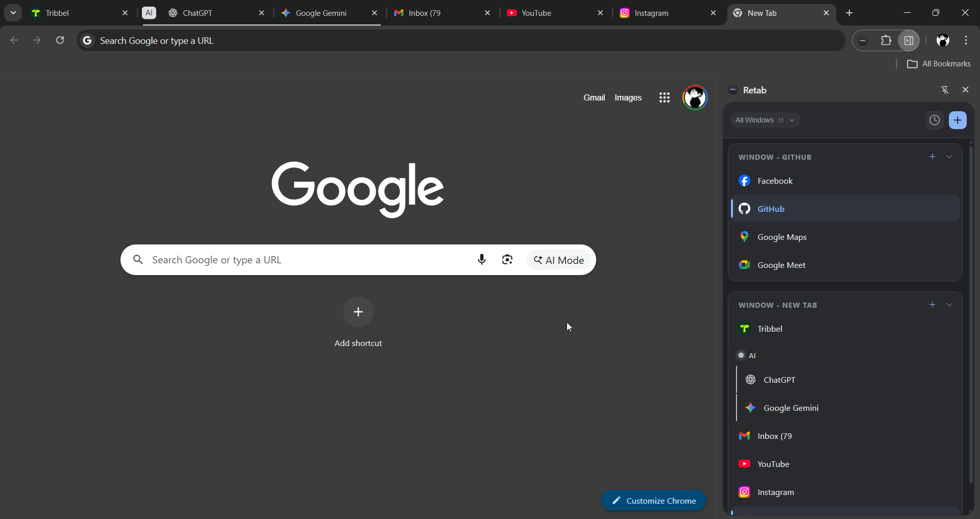Unpin the Retab side panel
Image resolution: width=980 pixels, height=519 pixels.
(945, 89)
